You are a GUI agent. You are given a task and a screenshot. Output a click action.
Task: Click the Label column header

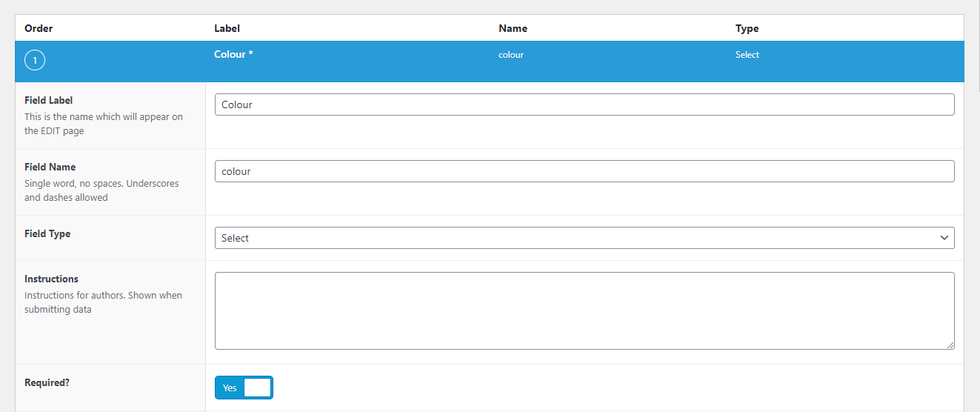pos(227,28)
